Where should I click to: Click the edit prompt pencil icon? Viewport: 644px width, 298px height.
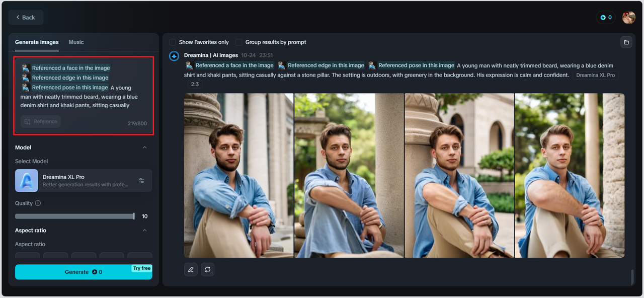pyautogui.click(x=191, y=270)
